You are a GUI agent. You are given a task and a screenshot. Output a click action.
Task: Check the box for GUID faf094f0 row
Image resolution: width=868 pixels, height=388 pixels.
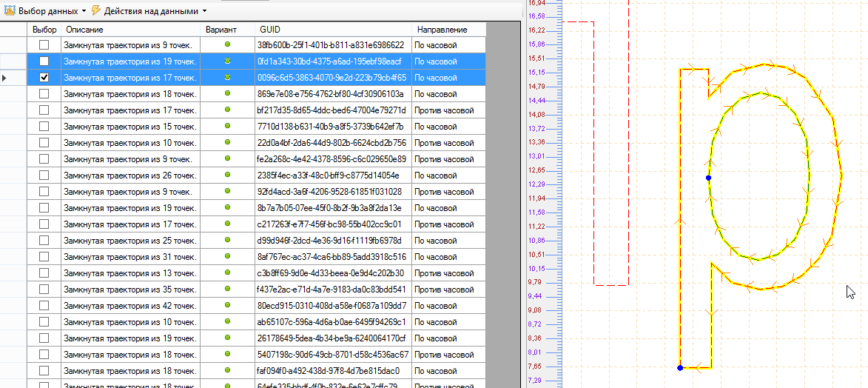click(44, 371)
